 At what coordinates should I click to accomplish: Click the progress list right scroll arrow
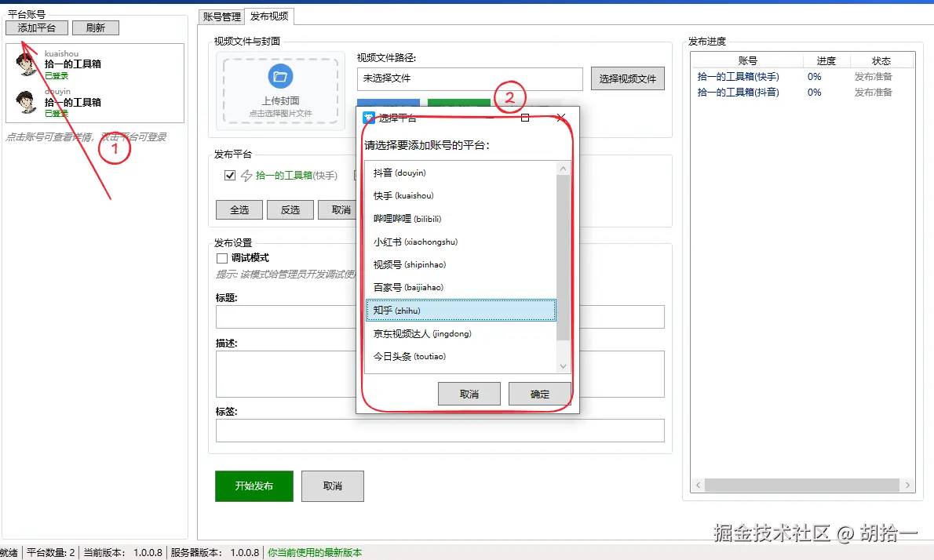[907, 485]
